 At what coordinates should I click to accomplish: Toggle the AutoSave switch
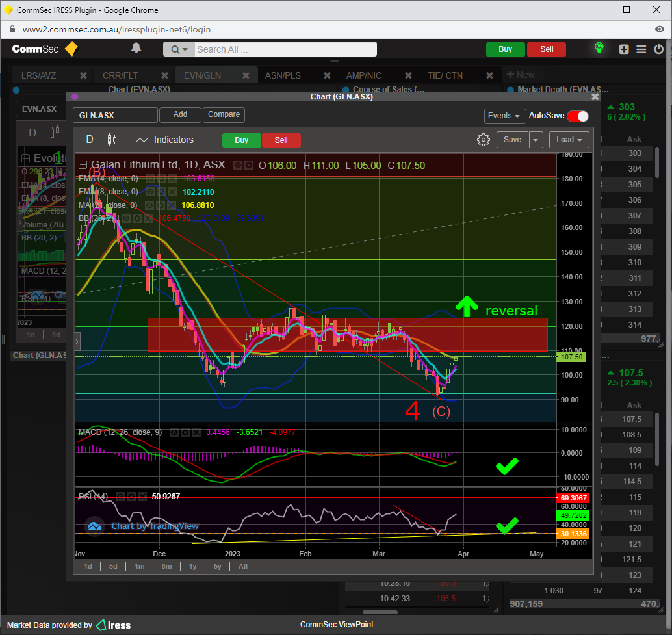point(577,116)
